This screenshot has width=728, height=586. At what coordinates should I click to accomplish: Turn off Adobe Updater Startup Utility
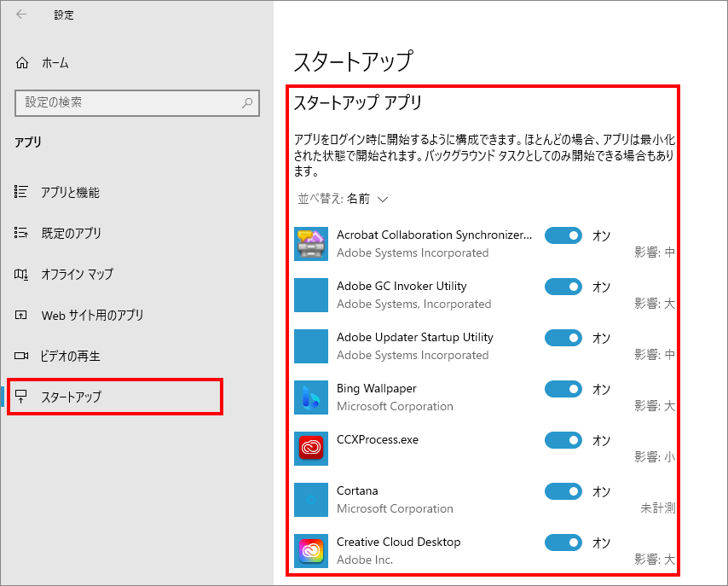coord(563,338)
